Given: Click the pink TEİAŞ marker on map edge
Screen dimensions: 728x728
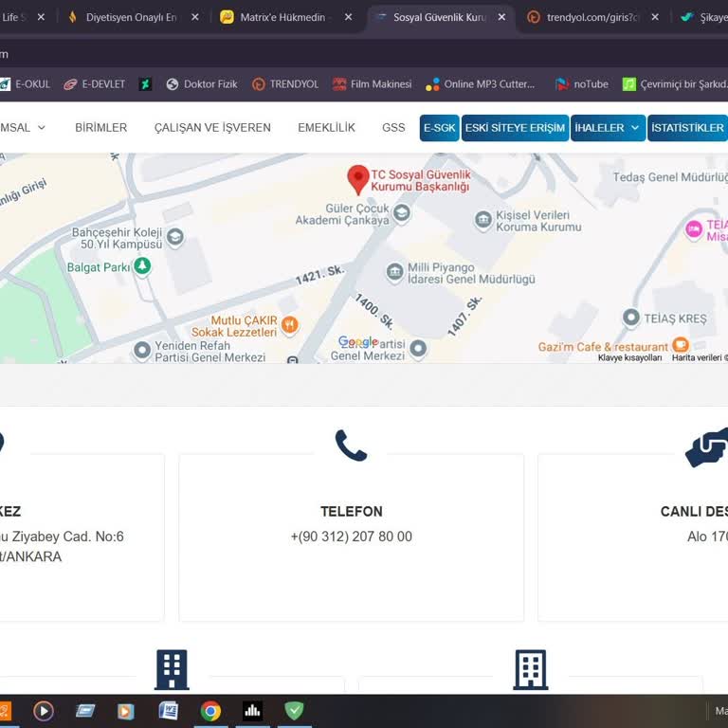Looking at the screenshot, I should point(694,229).
